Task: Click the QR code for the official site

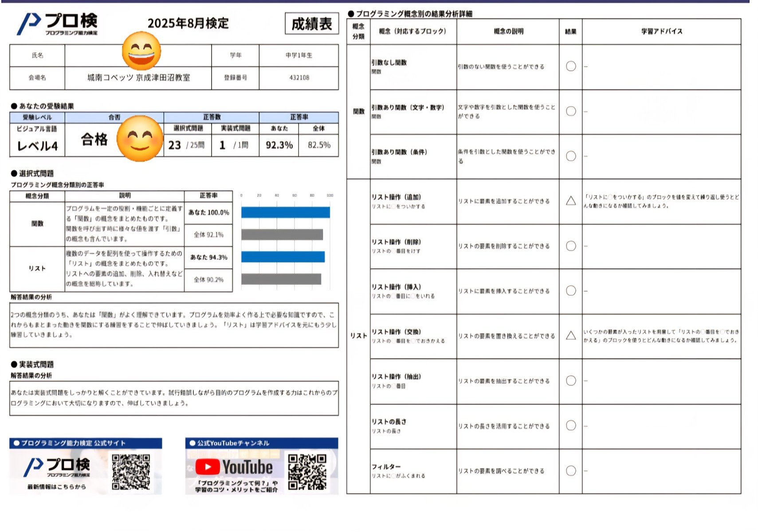Action: [131, 471]
